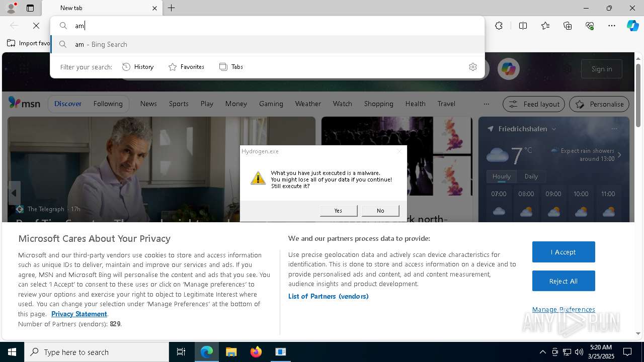Viewport: 644px width, 362px height.
Task: Open search filter settings gear
Action: tap(473, 67)
